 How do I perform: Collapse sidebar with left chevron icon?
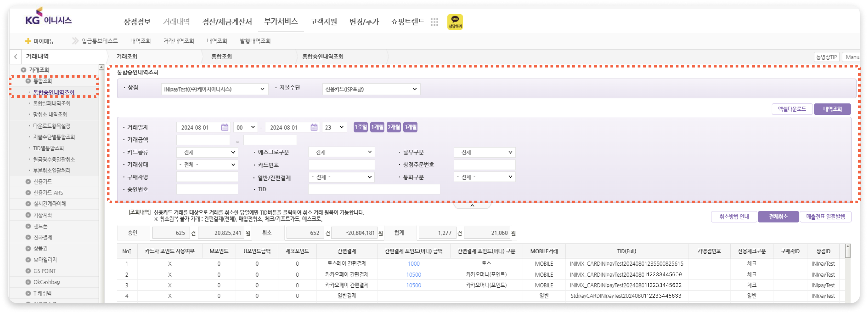point(16,57)
